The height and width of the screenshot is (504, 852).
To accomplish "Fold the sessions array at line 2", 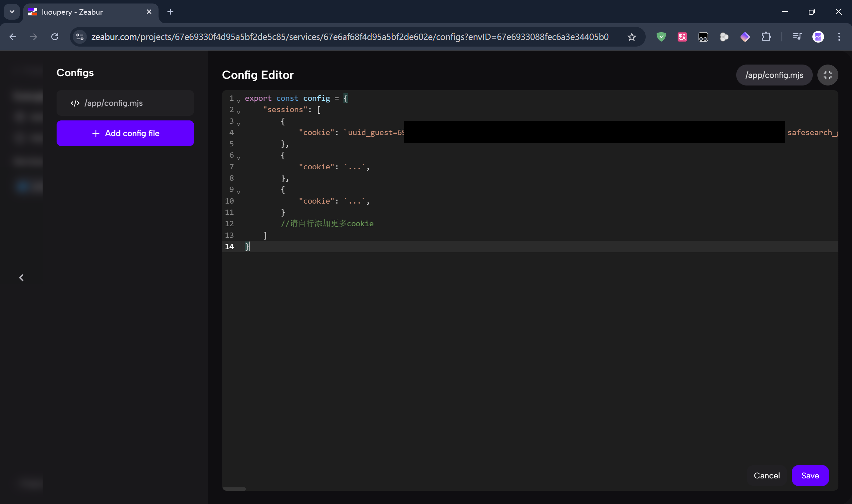I will [239, 112].
